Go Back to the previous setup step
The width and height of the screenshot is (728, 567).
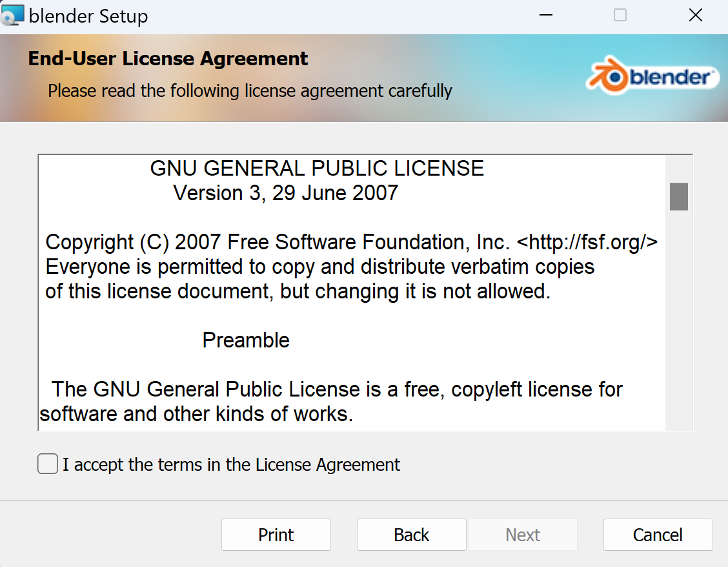pos(411,535)
